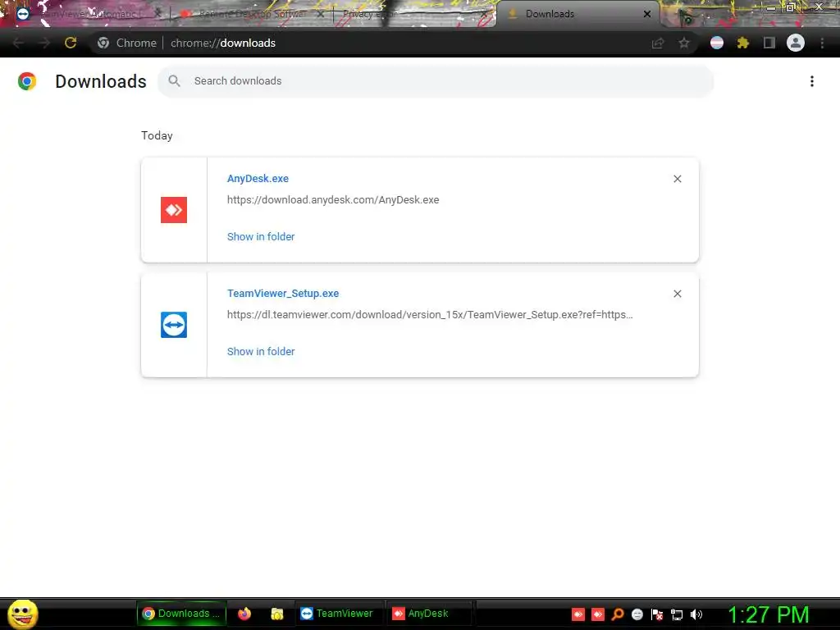Click the second AnyDesk tray icon

[x=598, y=614]
